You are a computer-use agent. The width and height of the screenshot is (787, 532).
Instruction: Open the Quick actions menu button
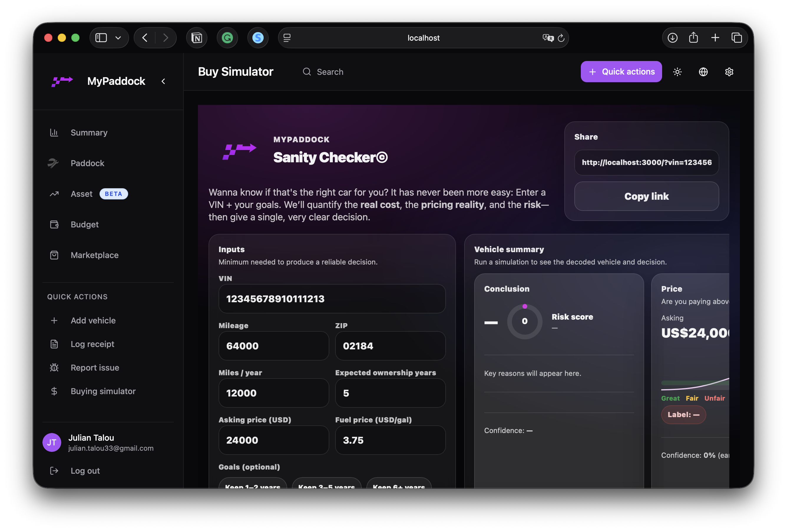pyautogui.click(x=621, y=72)
